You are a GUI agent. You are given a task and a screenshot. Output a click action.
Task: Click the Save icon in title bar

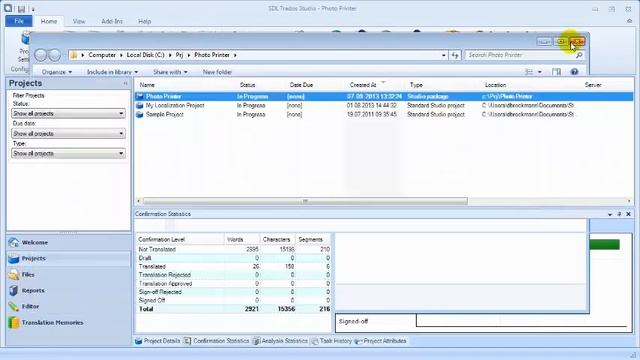[x=21, y=8]
